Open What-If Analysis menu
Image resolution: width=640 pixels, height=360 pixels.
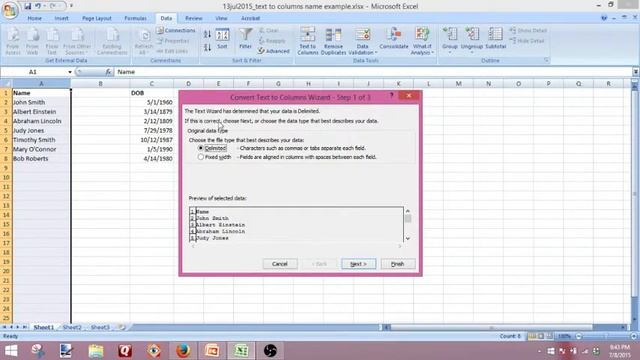(422, 41)
